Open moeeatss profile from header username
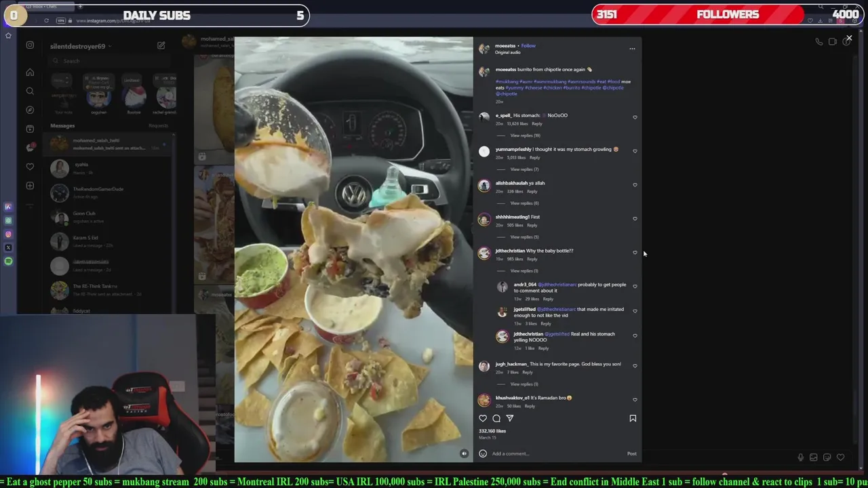The height and width of the screenshot is (488, 868). tap(505, 46)
